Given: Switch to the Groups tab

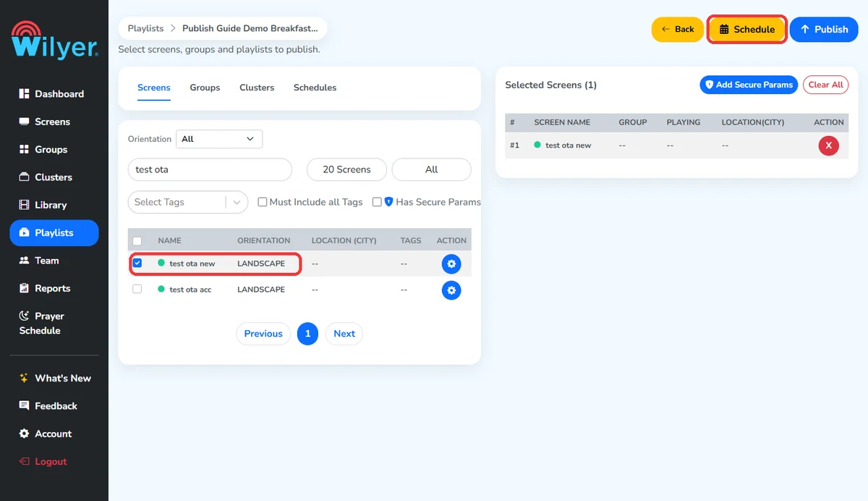Looking at the screenshot, I should [205, 88].
